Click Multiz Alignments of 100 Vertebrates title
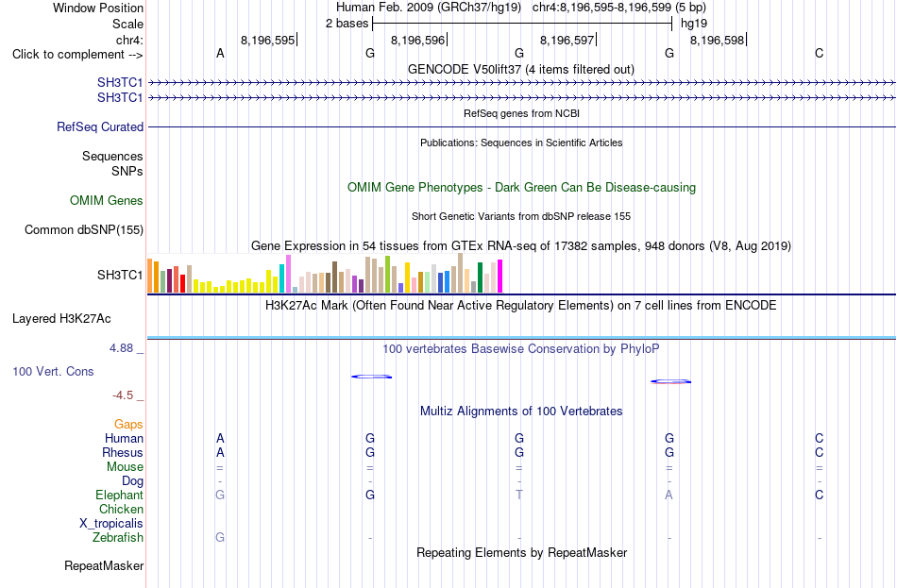 [521, 412]
